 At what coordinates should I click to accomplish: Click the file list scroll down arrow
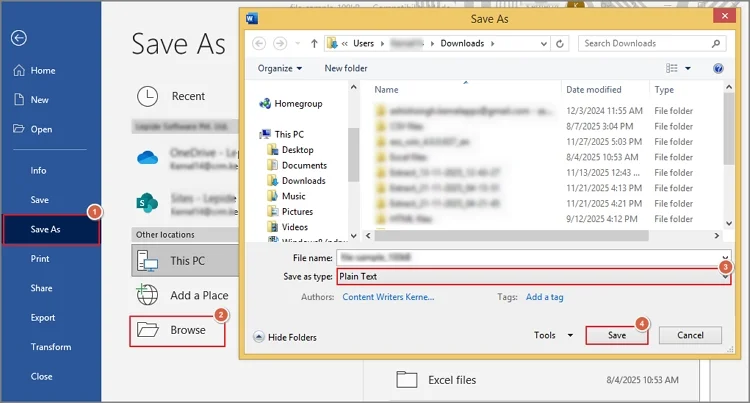(x=729, y=223)
